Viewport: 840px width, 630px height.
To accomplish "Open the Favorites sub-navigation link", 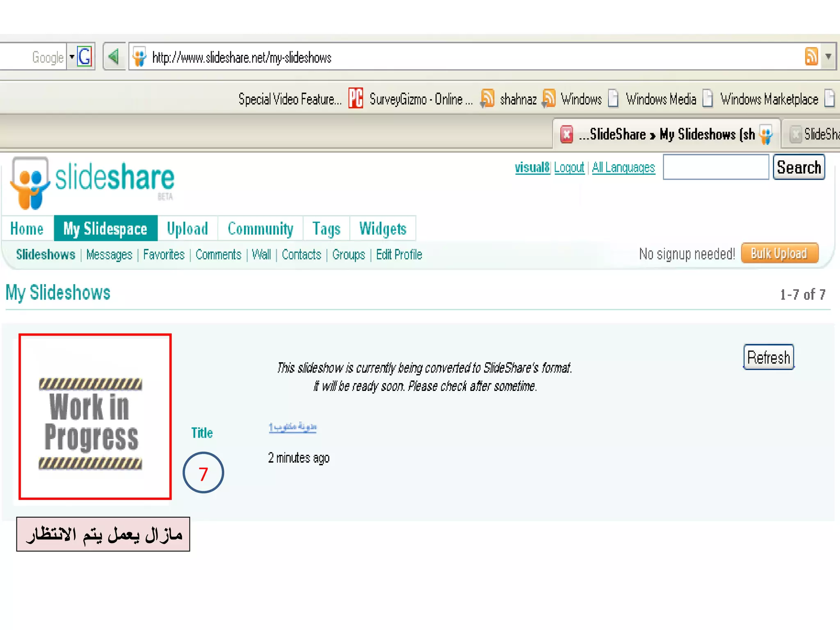I will [x=164, y=255].
